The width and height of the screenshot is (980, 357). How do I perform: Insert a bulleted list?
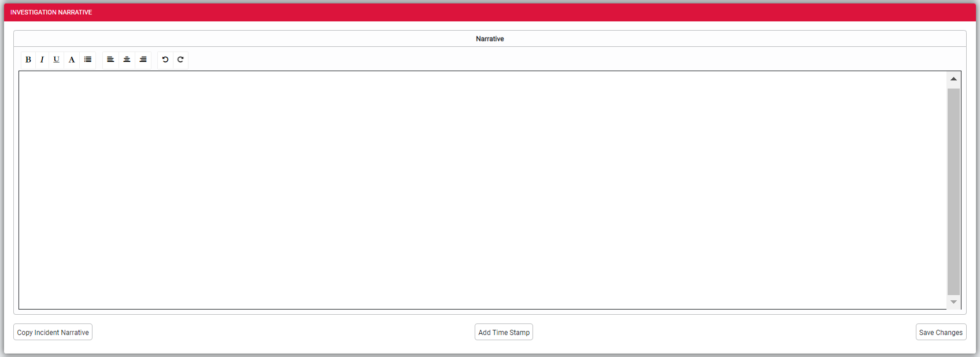click(88, 60)
